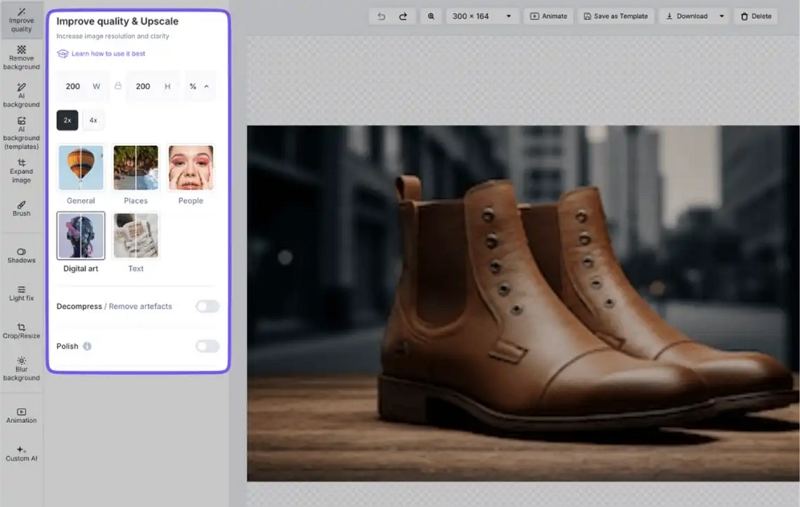Open the 300 × 164 size dropdown
Viewport: 800px width, 507px height.
[x=483, y=16]
